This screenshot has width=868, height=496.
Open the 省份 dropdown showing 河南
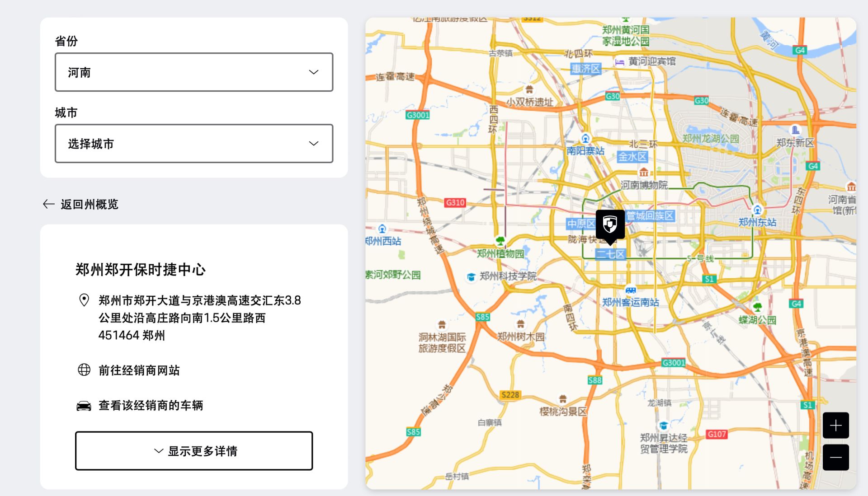click(194, 72)
